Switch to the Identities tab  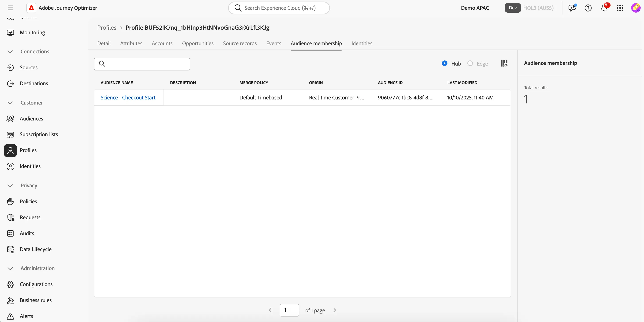tap(362, 43)
